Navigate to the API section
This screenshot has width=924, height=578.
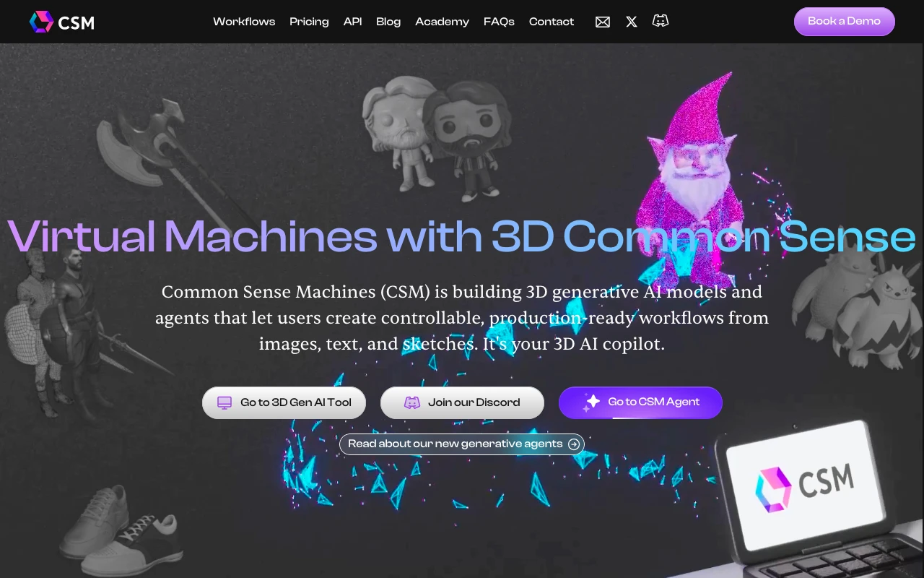point(352,22)
